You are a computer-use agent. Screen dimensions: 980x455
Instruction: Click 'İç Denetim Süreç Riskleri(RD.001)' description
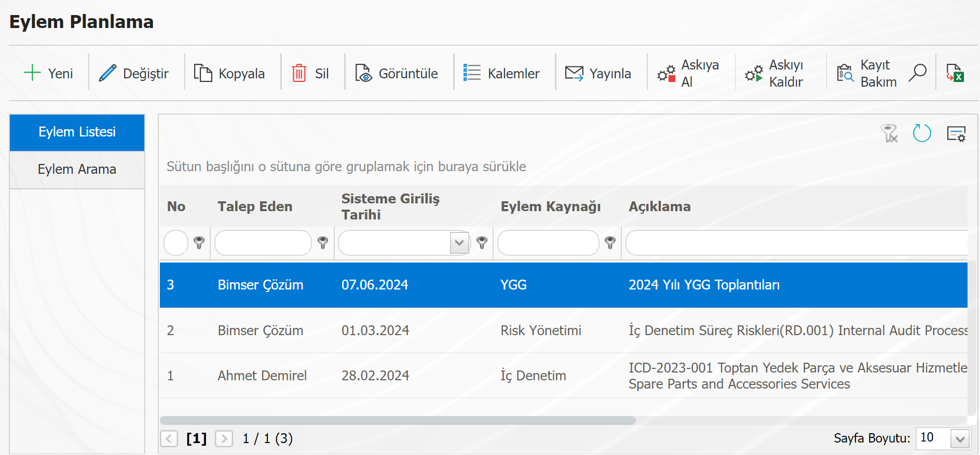tap(798, 330)
